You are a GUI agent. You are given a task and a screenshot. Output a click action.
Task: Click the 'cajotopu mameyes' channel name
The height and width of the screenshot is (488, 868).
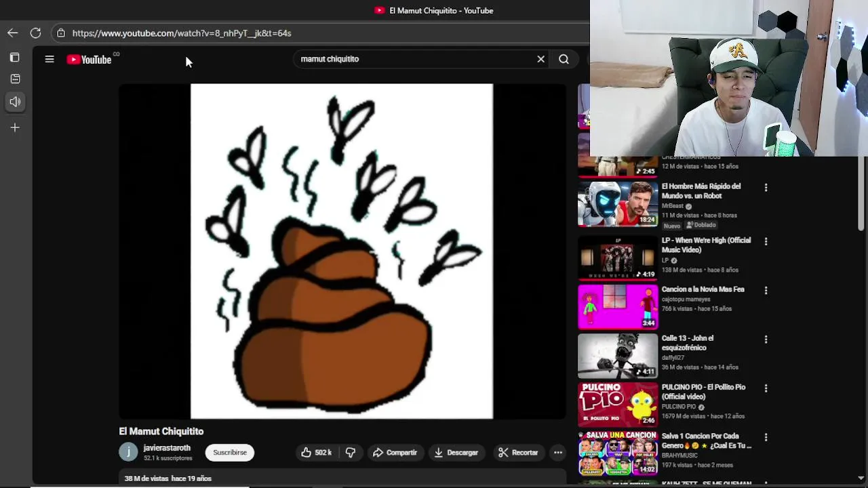point(686,299)
